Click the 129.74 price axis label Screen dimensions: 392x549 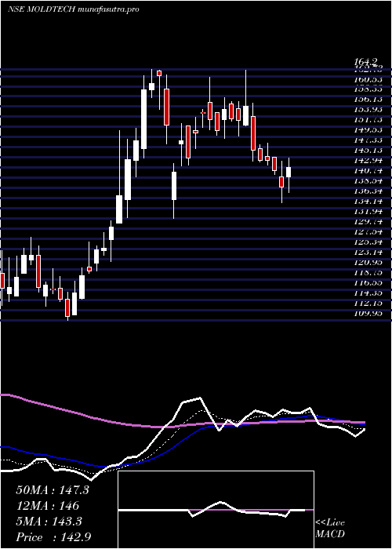pyautogui.click(x=368, y=222)
